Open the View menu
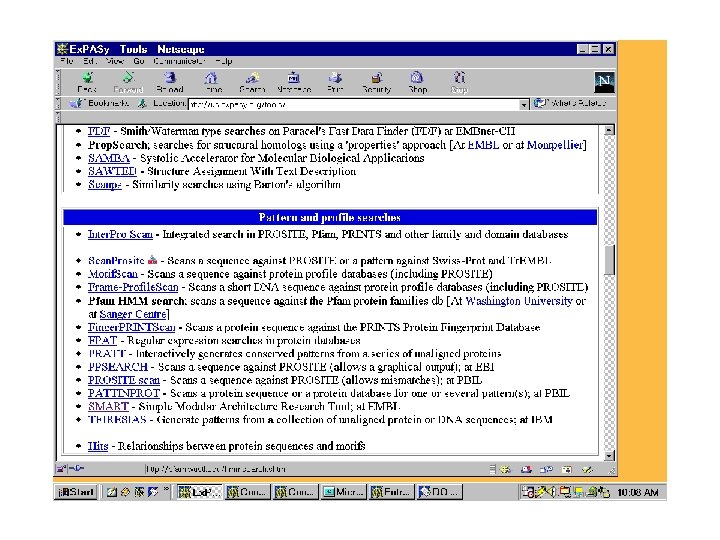The image size is (720, 540). tap(115, 61)
